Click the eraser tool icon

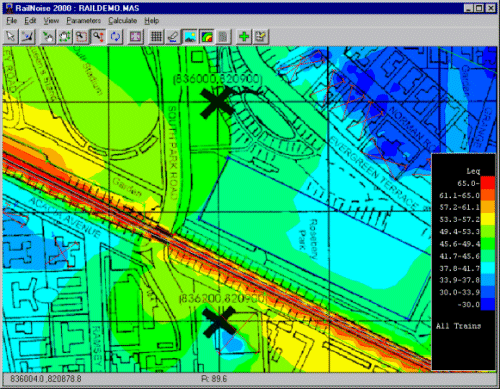point(173,36)
